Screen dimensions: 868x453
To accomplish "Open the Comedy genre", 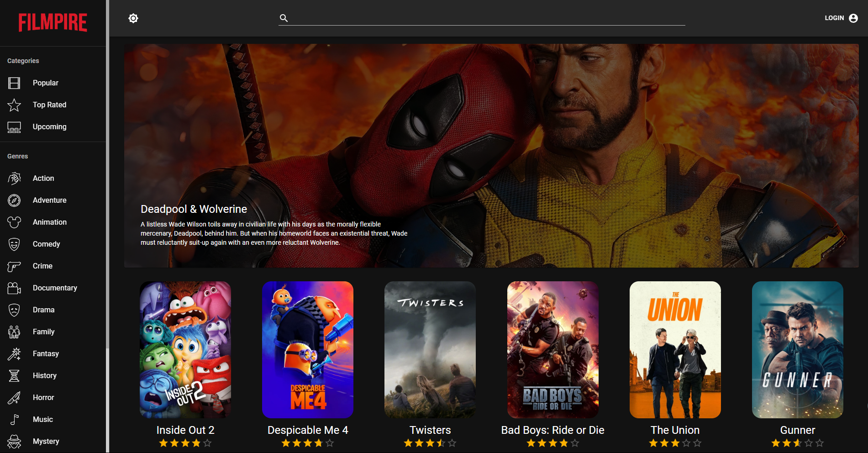I will pyautogui.click(x=46, y=244).
